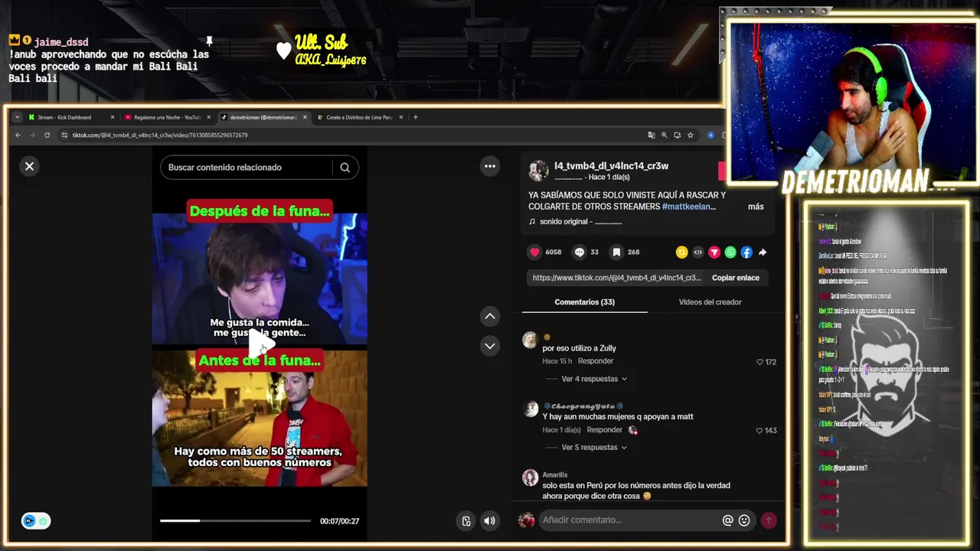Close the Kick Dashboard tab
This screenshot has width=980, height=551.
pos(113,117)
